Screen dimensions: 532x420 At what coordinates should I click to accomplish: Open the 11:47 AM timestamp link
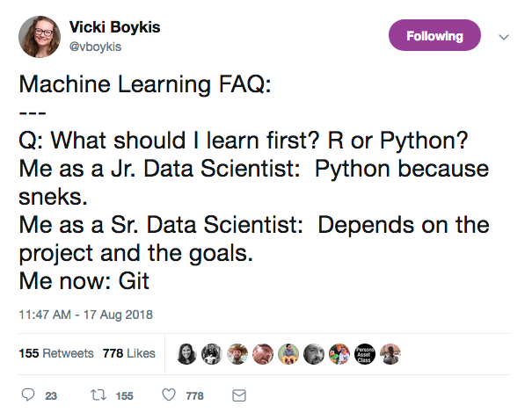[86, 315]
